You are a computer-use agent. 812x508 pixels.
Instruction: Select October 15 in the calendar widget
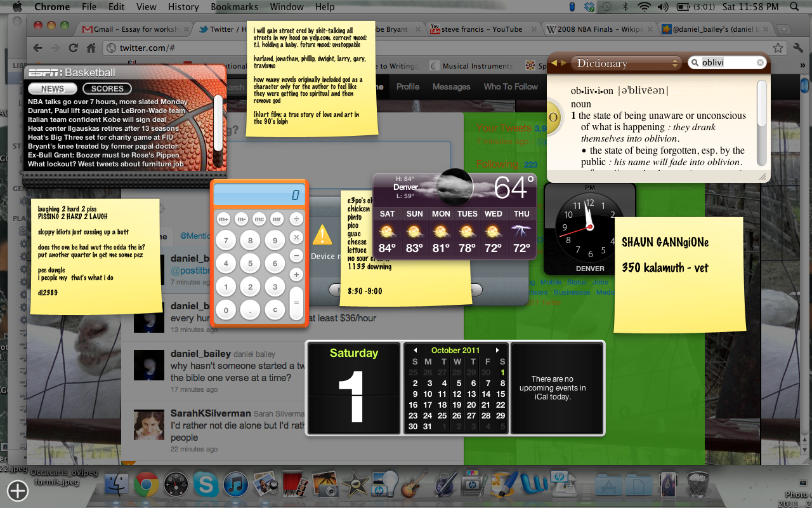pos(501,394)
